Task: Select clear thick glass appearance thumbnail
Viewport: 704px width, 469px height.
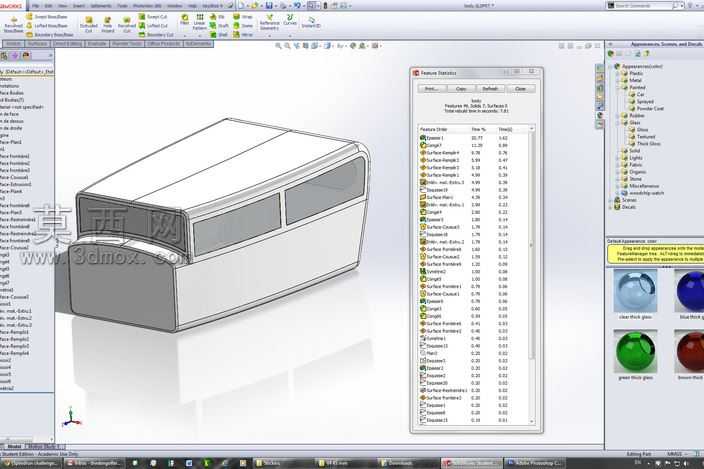Action: click(635, 291)
